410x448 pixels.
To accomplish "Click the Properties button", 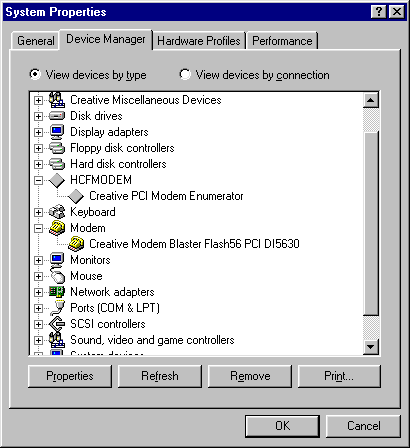I will click(x=70, y=376).
